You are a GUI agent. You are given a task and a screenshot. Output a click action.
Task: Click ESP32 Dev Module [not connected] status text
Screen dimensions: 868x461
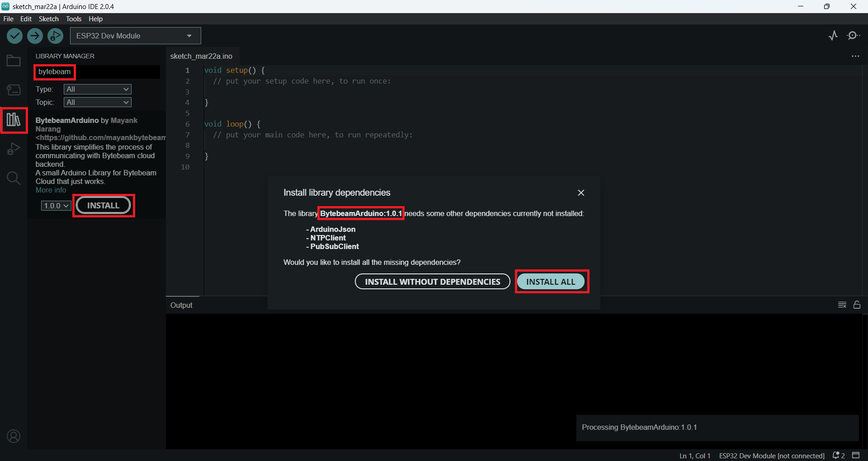click(772, 456)
